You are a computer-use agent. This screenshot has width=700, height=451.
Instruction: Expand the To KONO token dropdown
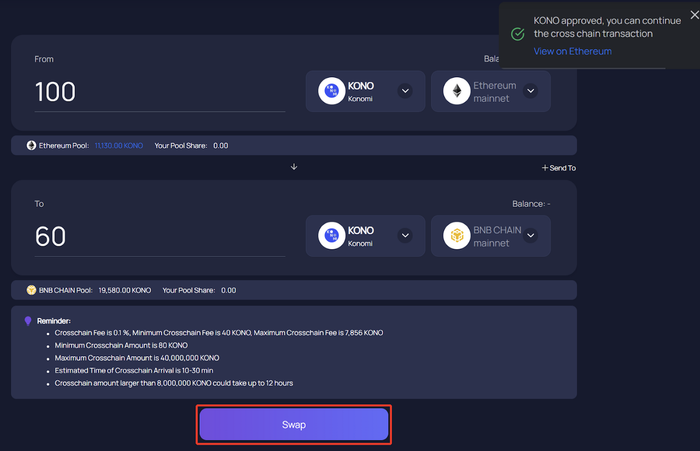click(x=405, y=236)
